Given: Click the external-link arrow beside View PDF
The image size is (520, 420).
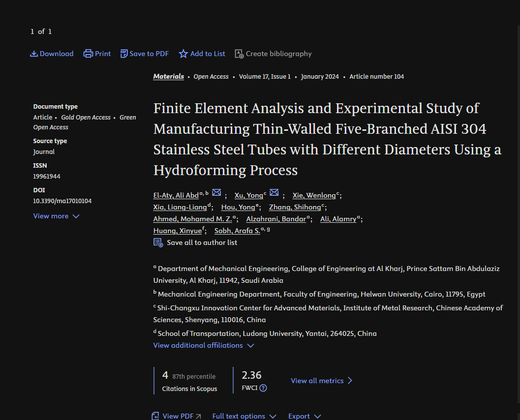Looking at the screenshot, I should 198,417.
